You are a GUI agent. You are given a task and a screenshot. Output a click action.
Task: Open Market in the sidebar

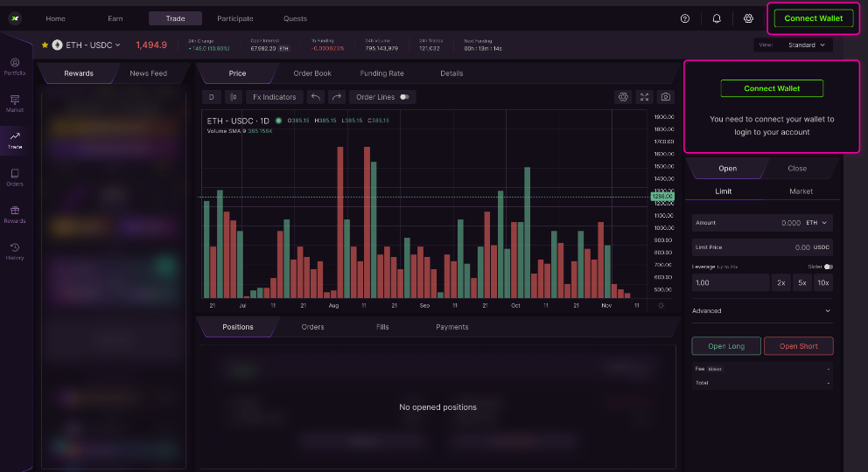(15, 103)
